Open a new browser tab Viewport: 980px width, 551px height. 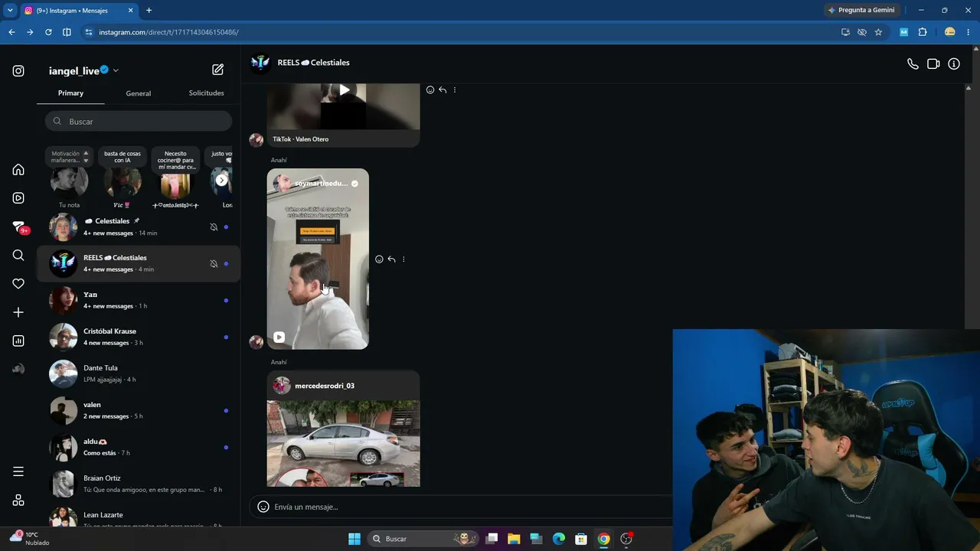coord(149,11)
